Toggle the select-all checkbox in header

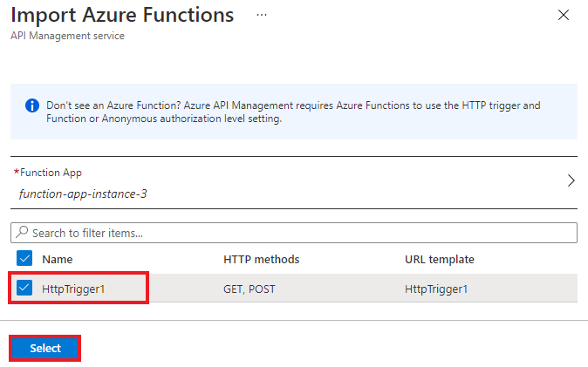coord(24,258)
